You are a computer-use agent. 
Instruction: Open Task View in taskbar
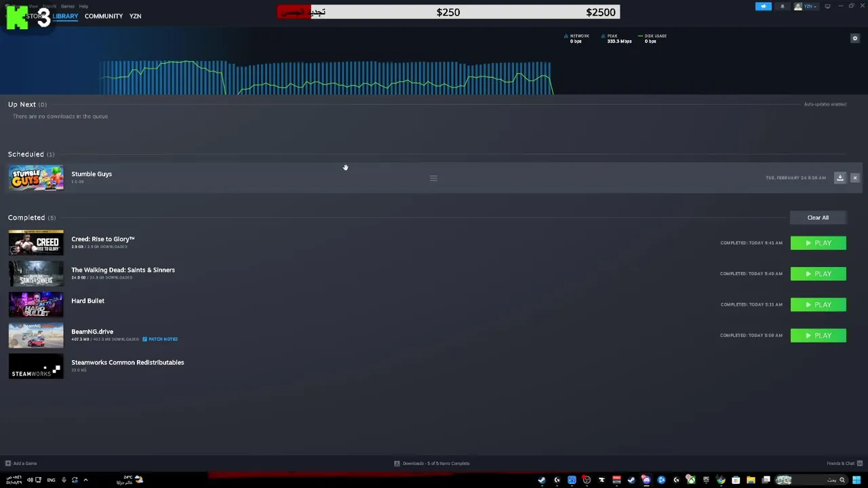(x=766, y=480)
